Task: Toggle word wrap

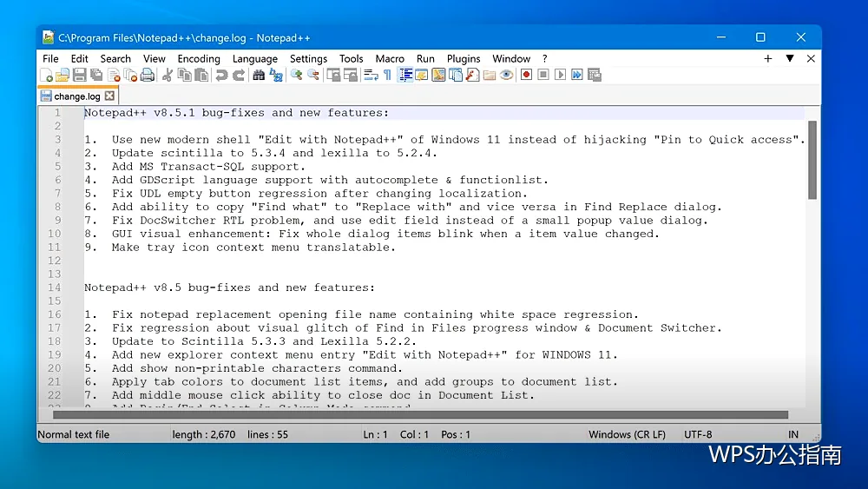Action: pos(371,75)
